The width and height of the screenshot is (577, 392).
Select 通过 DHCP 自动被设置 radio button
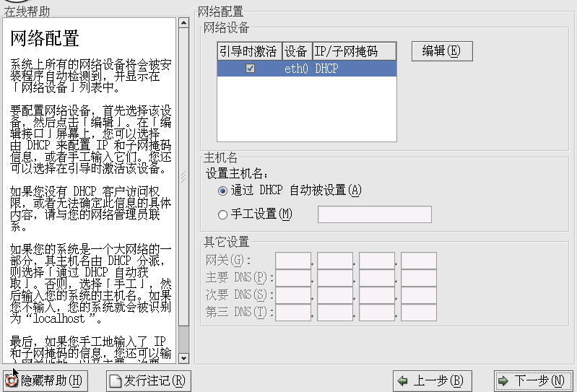(222, 191)
